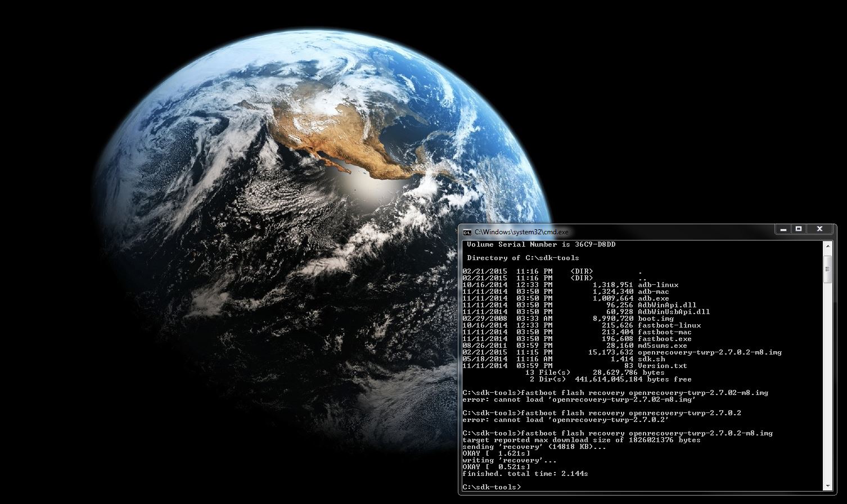Click the 'Directory of C:\sdk-tools' line
847x504 pixels.
click(x=522, y=258)
